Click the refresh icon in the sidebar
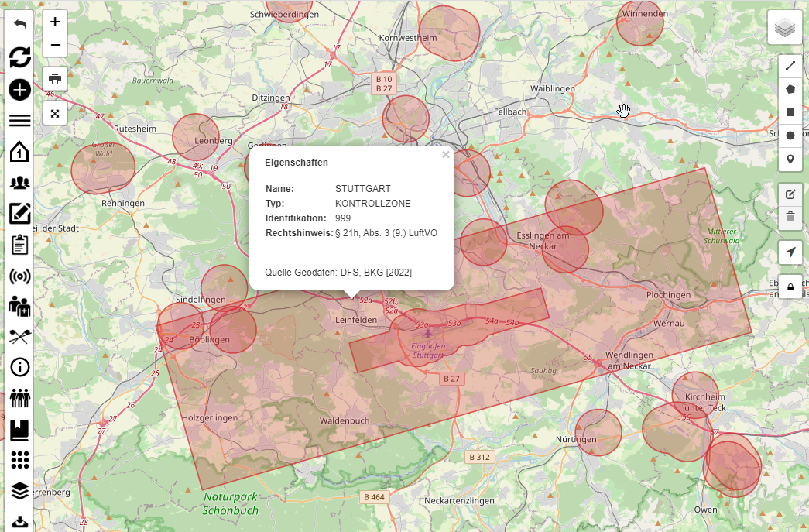The width and height of the screenshot is (809, 532). click(x=20, y=57)
